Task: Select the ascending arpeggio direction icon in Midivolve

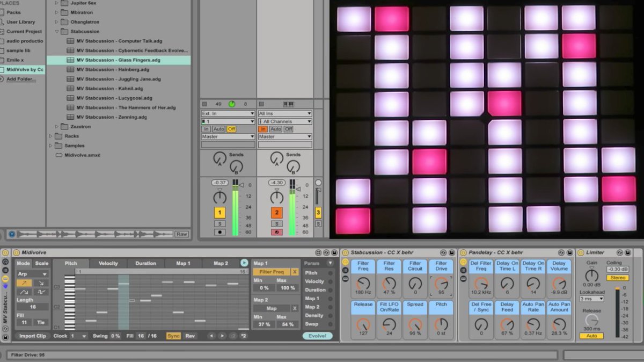Action: (24, 283)
